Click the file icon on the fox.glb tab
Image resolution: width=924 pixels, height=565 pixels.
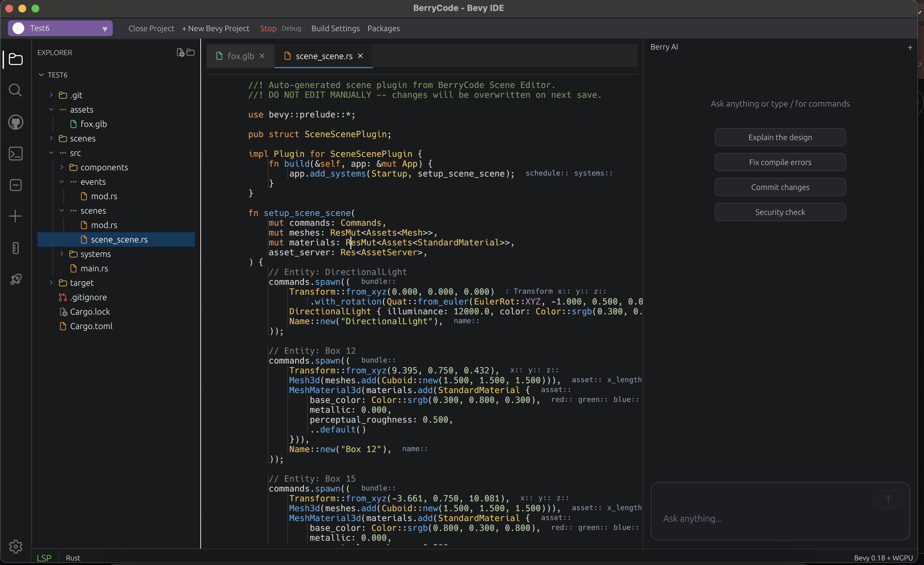click(219, 56)
